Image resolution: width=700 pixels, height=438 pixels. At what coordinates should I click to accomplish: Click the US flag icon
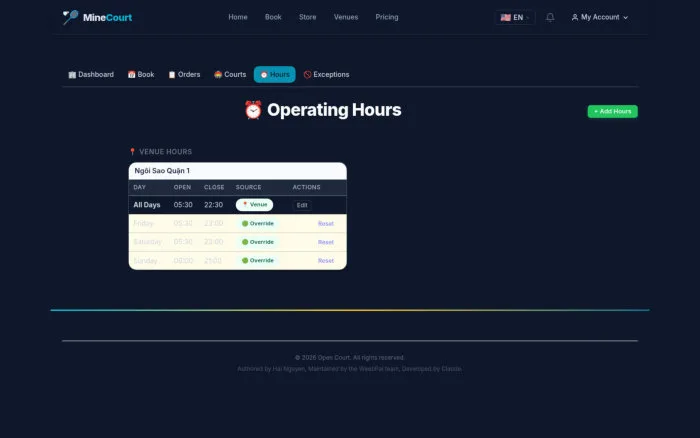[x=505, y=17]
